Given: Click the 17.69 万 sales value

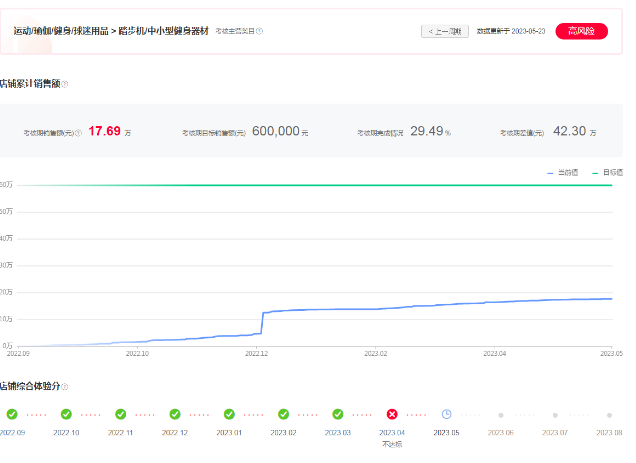Looking at the screenshot, I should click(110, 131).
